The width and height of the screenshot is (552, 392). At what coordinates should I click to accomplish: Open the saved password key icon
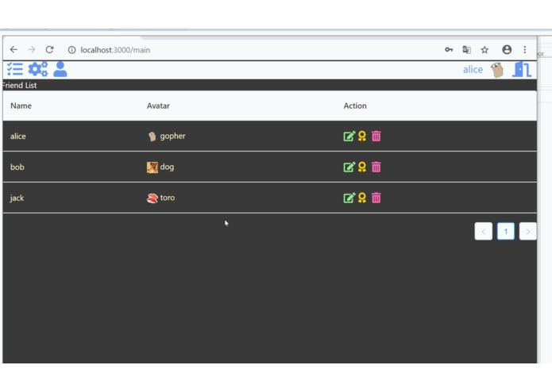coord(449,49)
